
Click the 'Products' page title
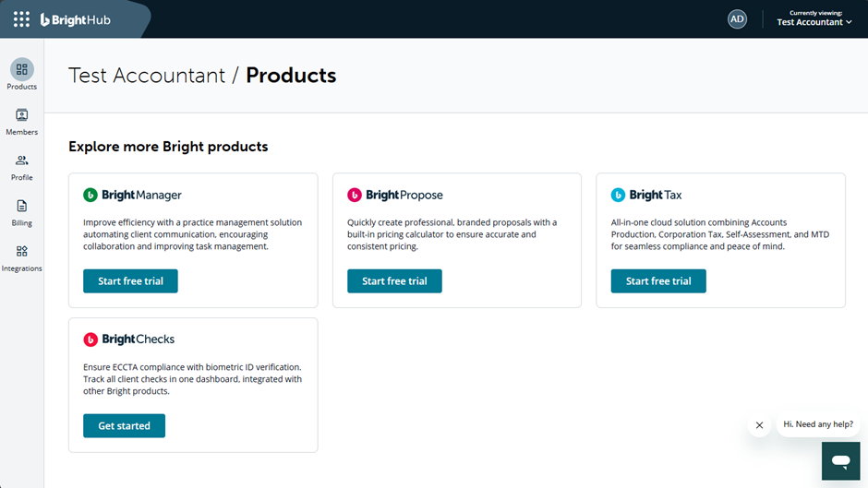tap(291, 76)
